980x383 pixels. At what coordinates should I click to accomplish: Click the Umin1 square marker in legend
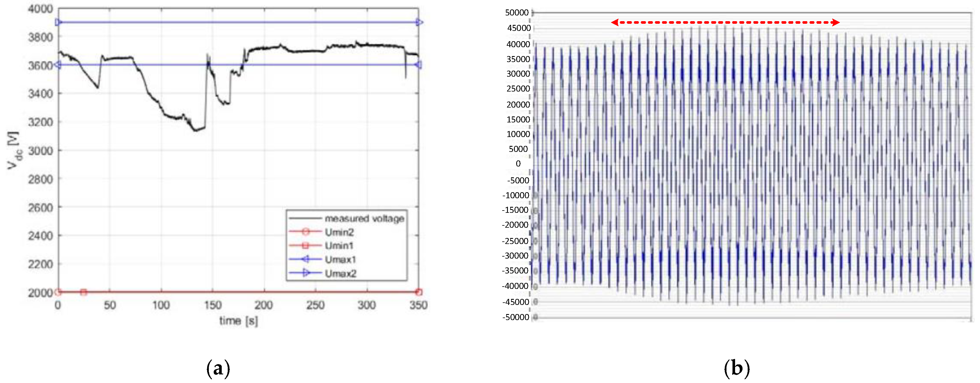(305, 245)
